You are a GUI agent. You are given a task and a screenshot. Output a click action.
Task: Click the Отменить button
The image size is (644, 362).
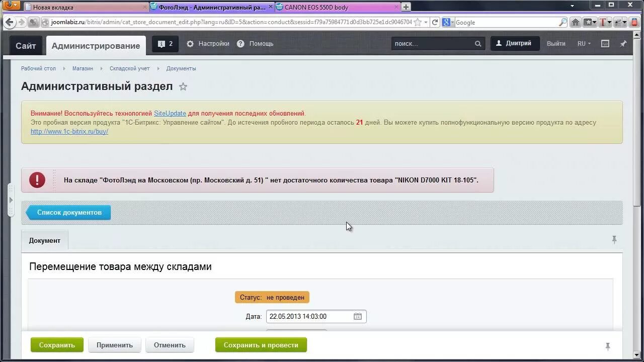click(170, 345)
